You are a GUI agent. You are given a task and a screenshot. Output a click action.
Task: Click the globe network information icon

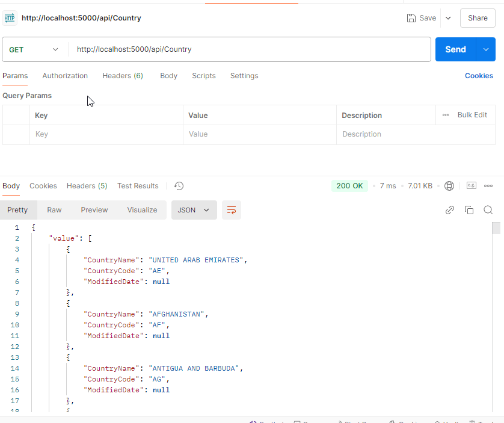click(449, 186)
